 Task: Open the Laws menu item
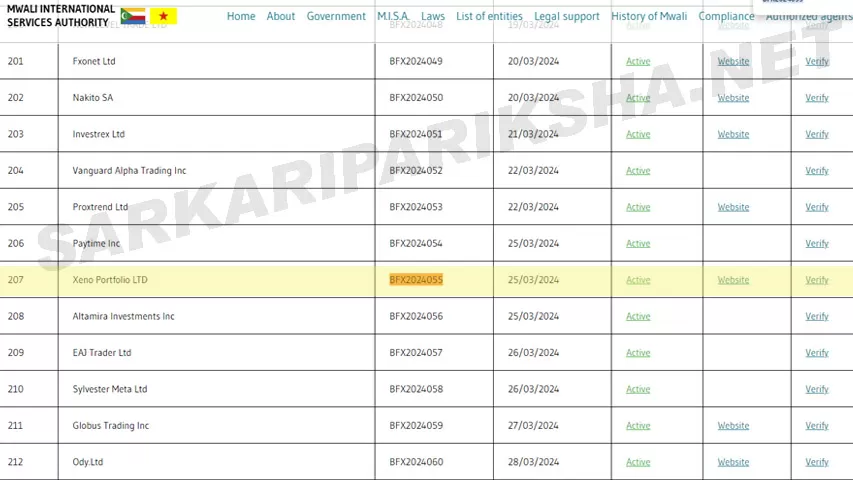tap(433, 16)
